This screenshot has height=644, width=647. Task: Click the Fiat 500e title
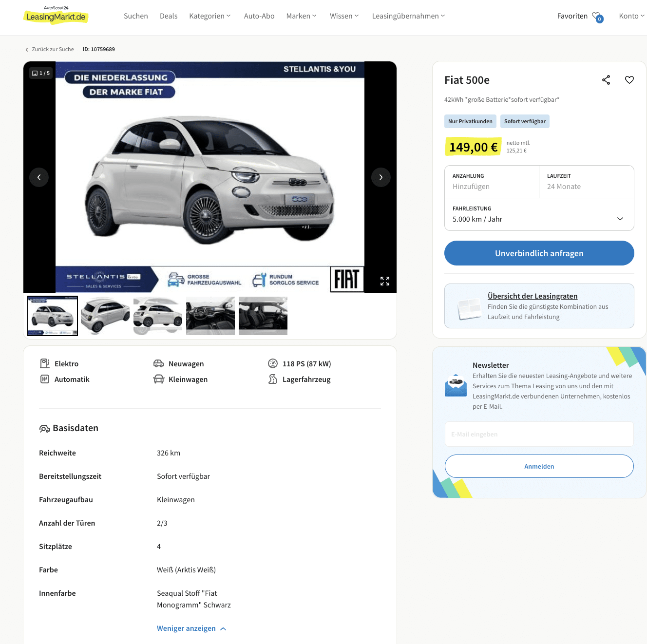coord(467,80)
